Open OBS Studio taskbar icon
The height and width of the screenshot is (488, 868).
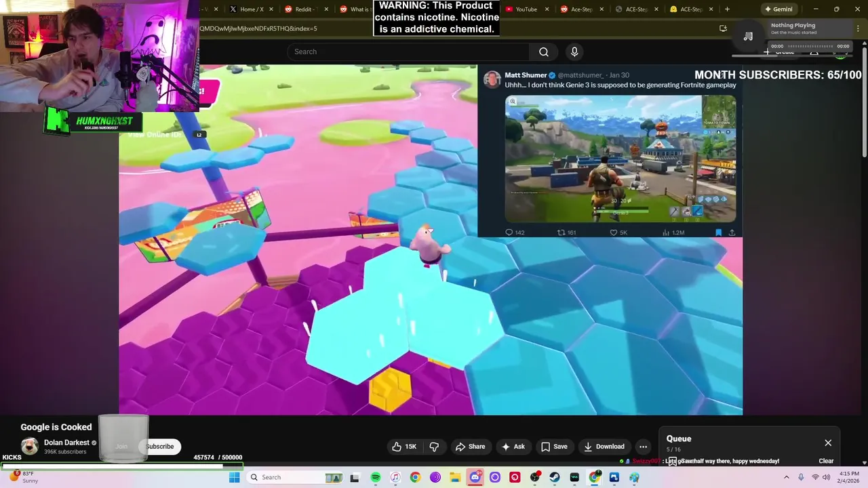(535, 477)
